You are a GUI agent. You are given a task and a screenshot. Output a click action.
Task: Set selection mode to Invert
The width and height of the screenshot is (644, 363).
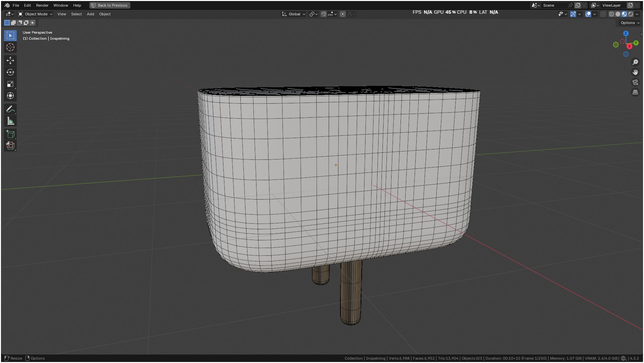pyautogui.click(x=26, y=23)
